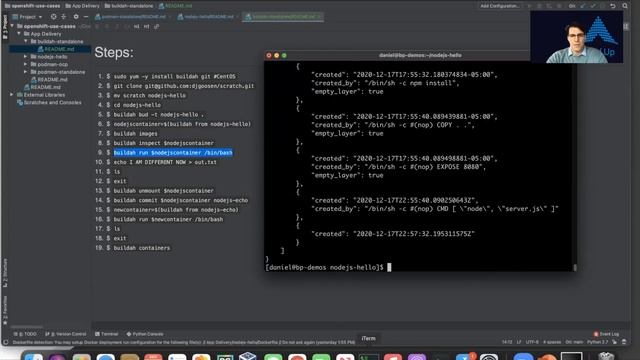Click the markdown link toolbar icon
The image size is (640, 360).
pos(156,27)
